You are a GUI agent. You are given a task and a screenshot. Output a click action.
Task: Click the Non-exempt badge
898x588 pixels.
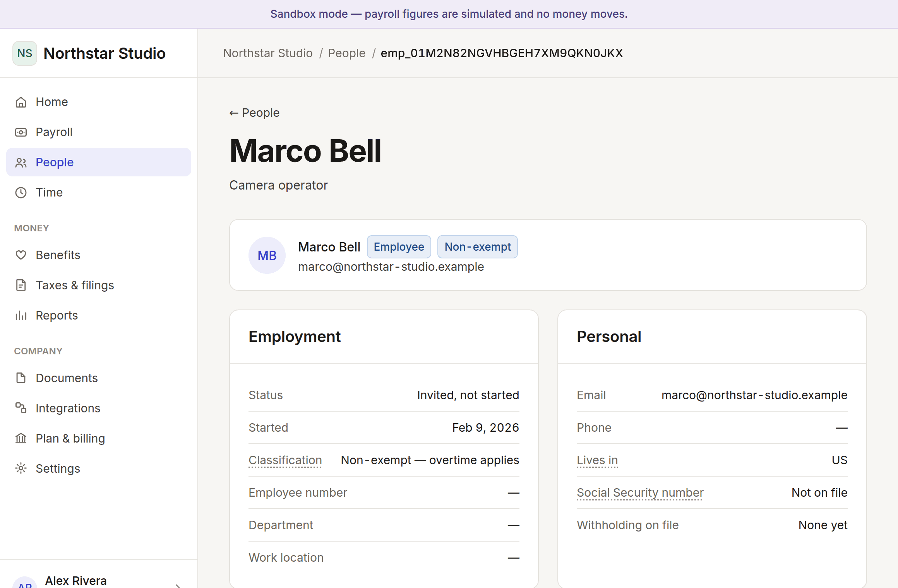(x=478, y=247)
